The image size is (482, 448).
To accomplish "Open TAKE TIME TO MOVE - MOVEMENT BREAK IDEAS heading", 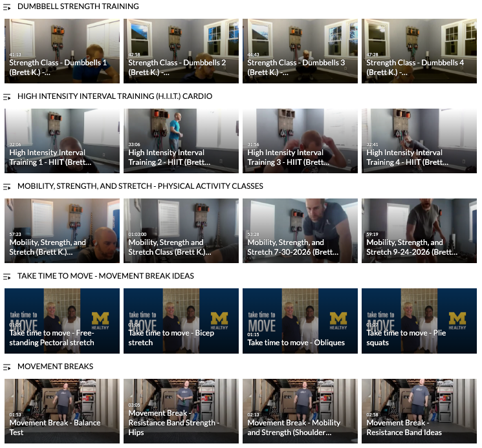I will (105, 276).
